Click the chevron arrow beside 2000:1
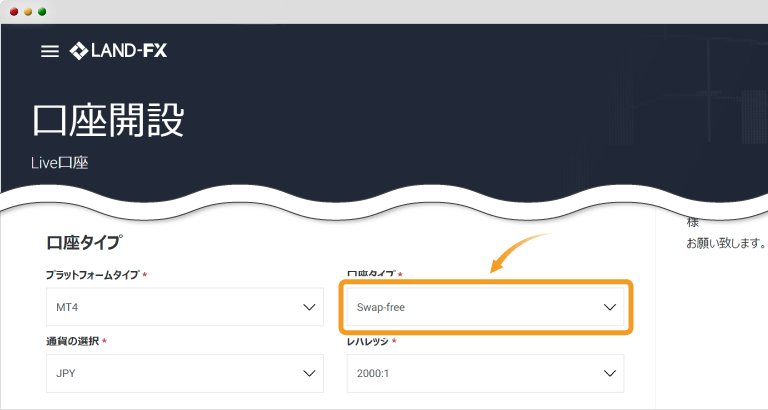Image resolution: width=768 pixels, height=410 pixels. click(x=609, y=373)
